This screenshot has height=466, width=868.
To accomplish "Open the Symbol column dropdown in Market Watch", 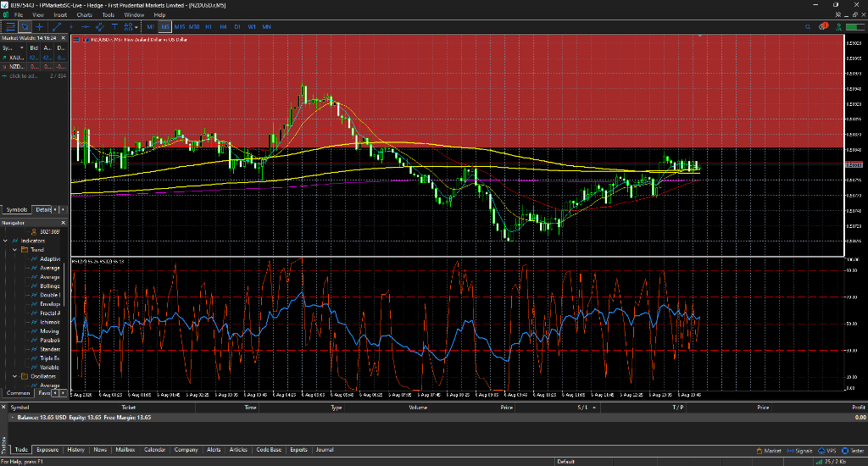I will point(21,48).
